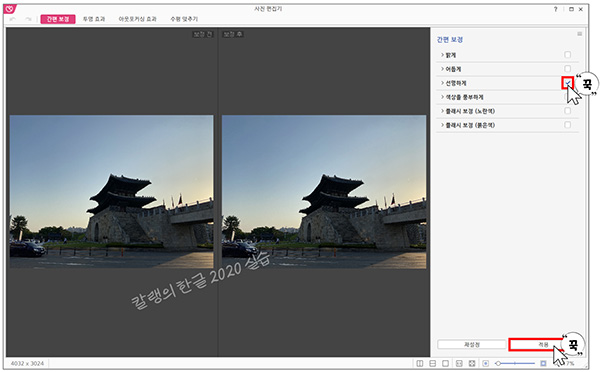This screenshot has height=372, width=600.
Task: Expand the 색상을 풍부하게 option arrow
Action: pos(442,97)
